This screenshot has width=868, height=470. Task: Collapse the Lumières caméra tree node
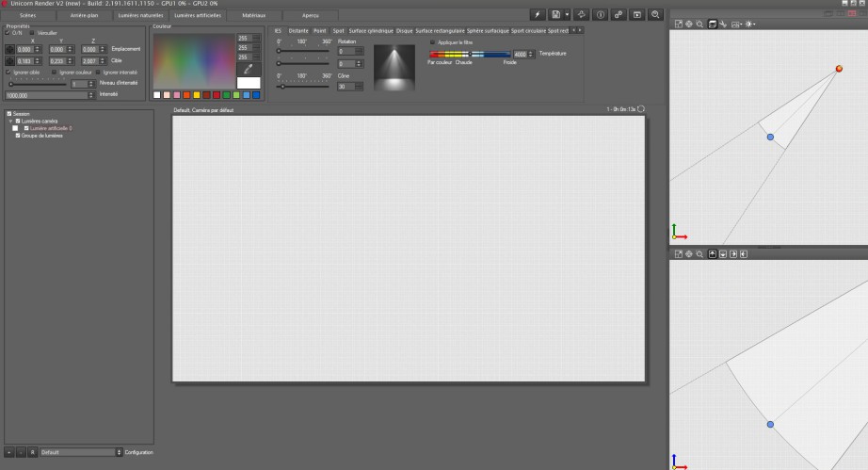(x=10, y=121)
